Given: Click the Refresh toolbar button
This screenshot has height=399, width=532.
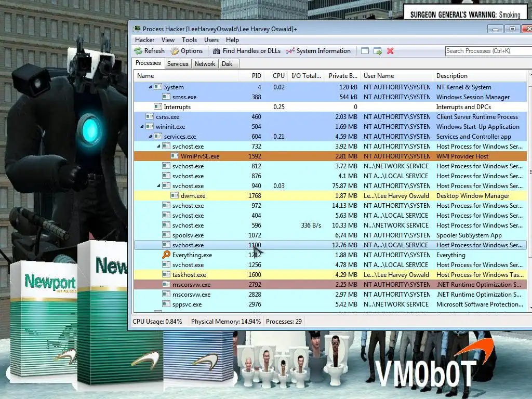Looking at the screenshot, I should [149, 51].
